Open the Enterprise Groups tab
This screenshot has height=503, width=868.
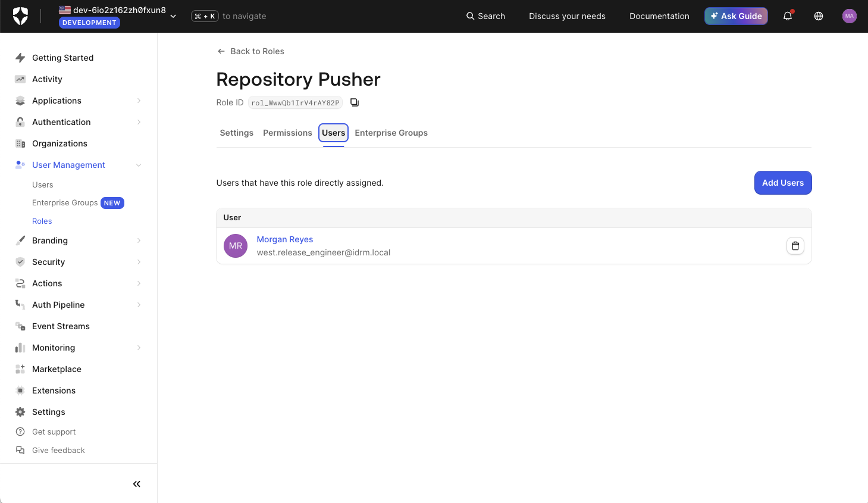pyautogui.click(x=391, y=133)
